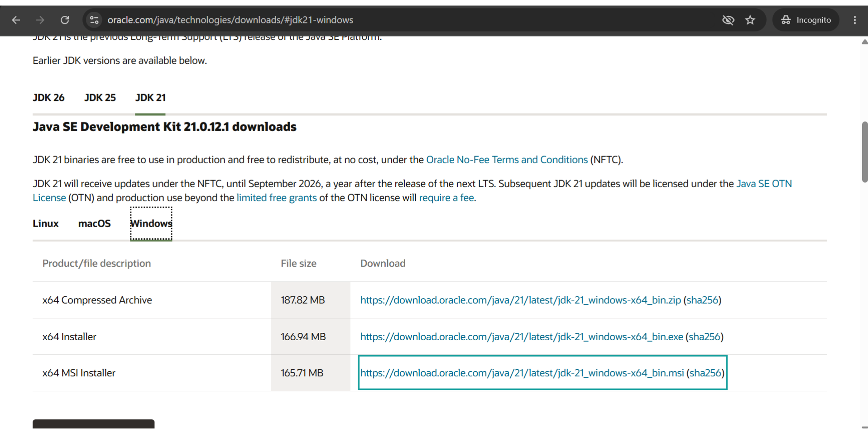The width and height of the screenshot is (868, 432).
Task: Bookmark this page with the star icon
Action: point(750,20)
